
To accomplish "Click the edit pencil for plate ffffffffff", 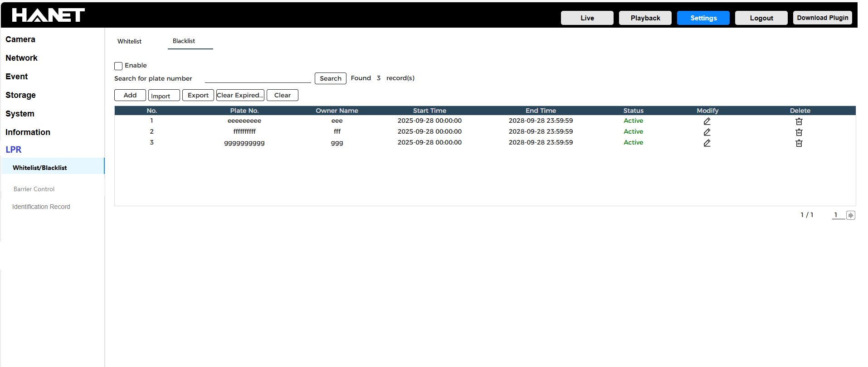I will click(707, 132).
